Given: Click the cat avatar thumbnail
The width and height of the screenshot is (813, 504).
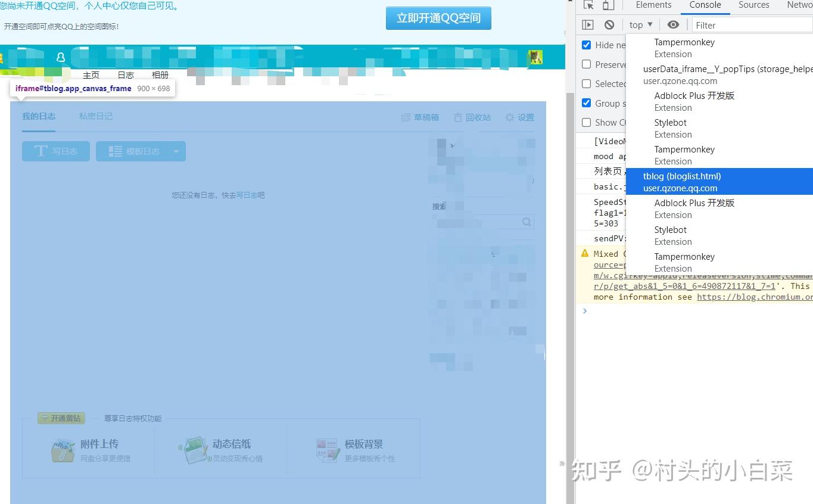Looking at the screenshot, I should point(535,57).
